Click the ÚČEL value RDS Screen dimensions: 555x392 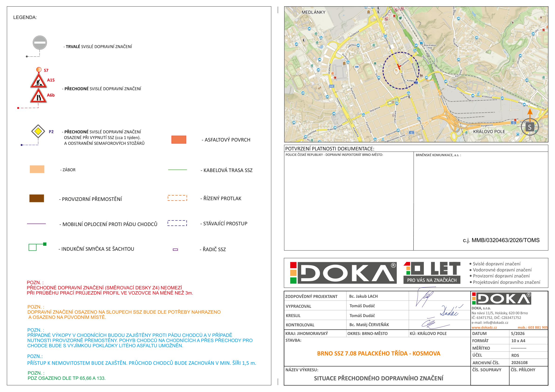(515, 355)
